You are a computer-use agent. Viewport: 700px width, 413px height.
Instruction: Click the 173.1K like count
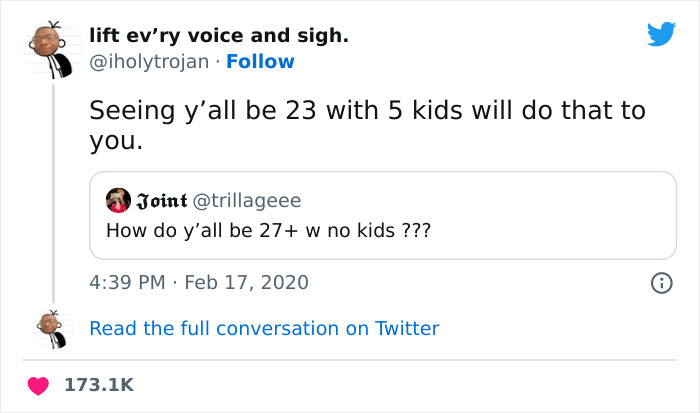pyautogui.click(x=98, y=385)
